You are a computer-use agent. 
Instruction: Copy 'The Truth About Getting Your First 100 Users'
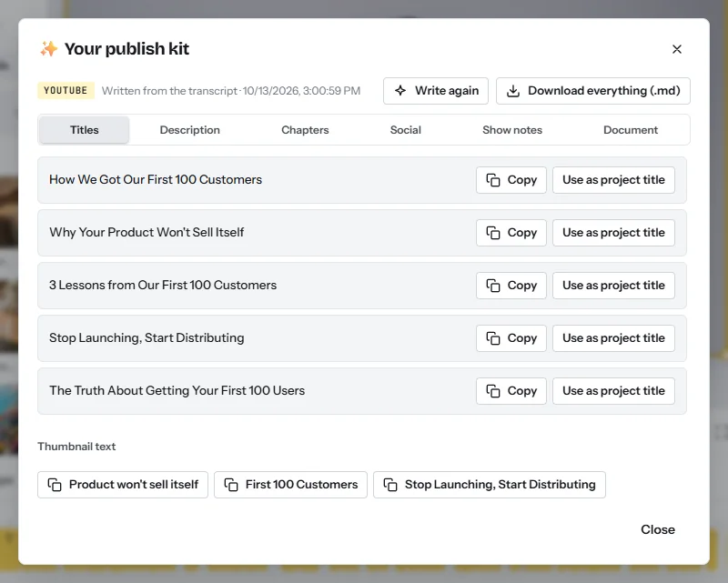point(511,391)
